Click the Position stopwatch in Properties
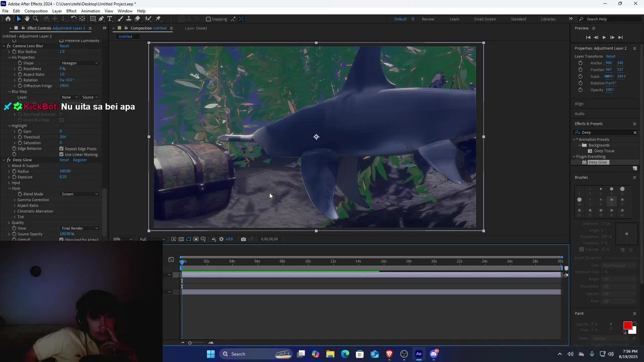The image size is (644, 362). (x=580, y=69)
